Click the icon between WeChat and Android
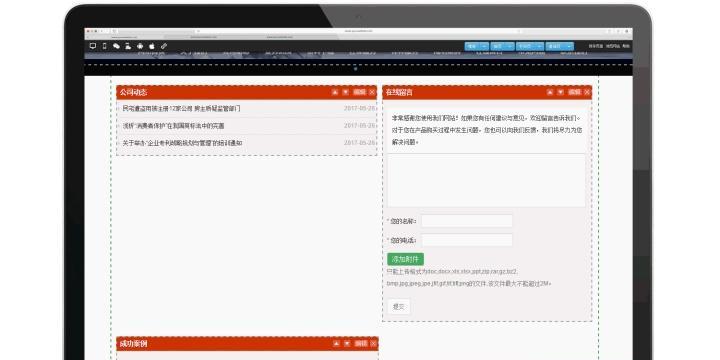Screen dimensions: 720x360 tap(128, 46)
